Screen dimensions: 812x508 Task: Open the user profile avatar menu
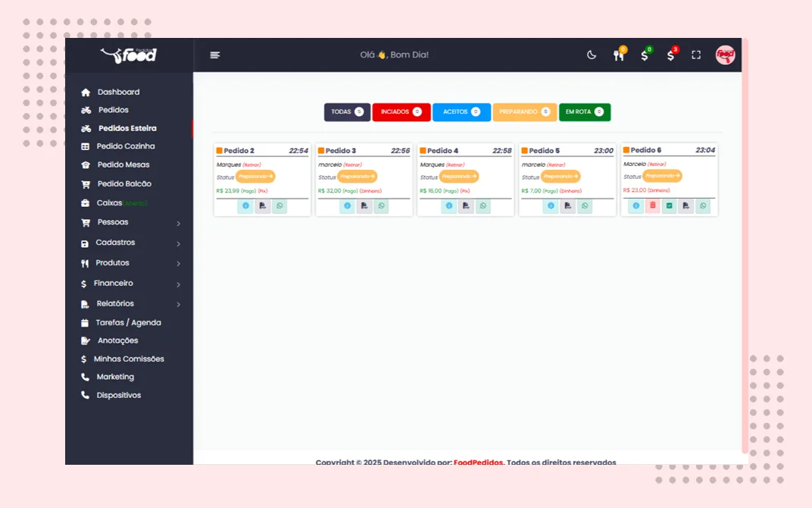click(725, 55)
